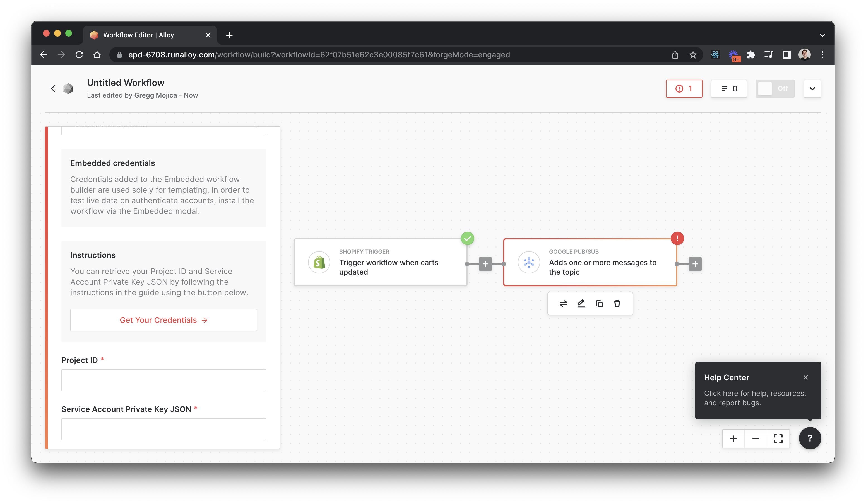Close the Help Center tooltip

coord(805,377)
